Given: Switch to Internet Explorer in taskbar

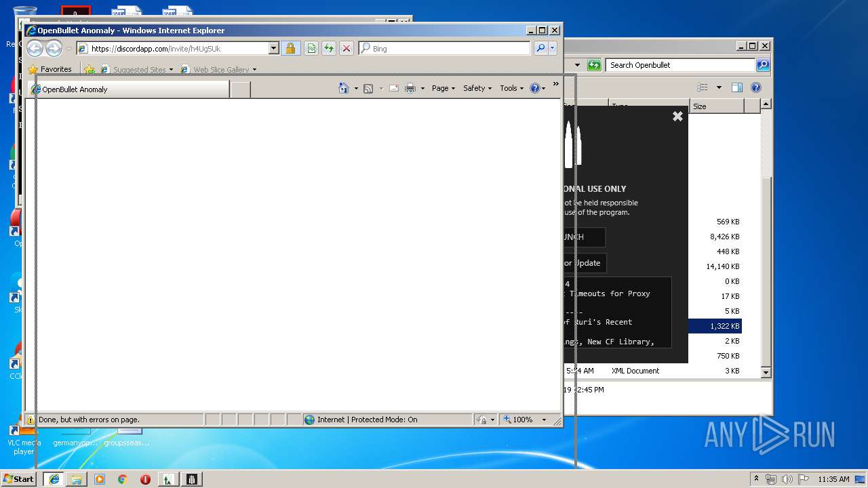Looking at the screenshot, I should 54,479.
